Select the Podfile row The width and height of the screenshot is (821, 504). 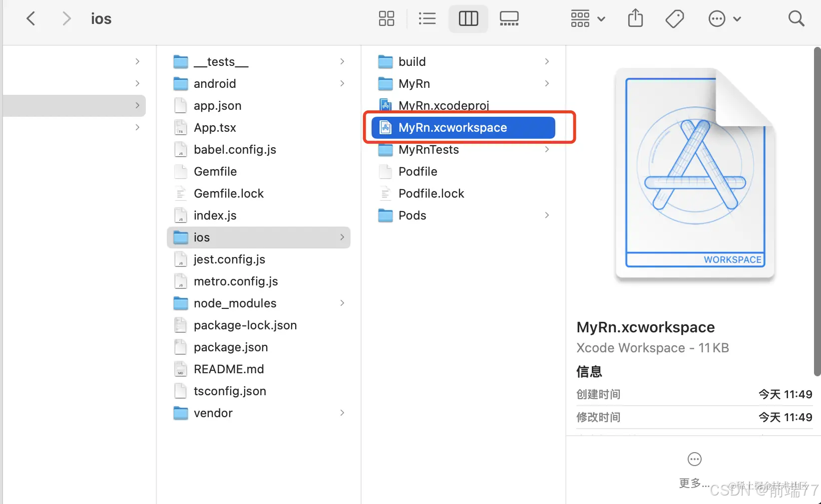click(x=463, y=172)
